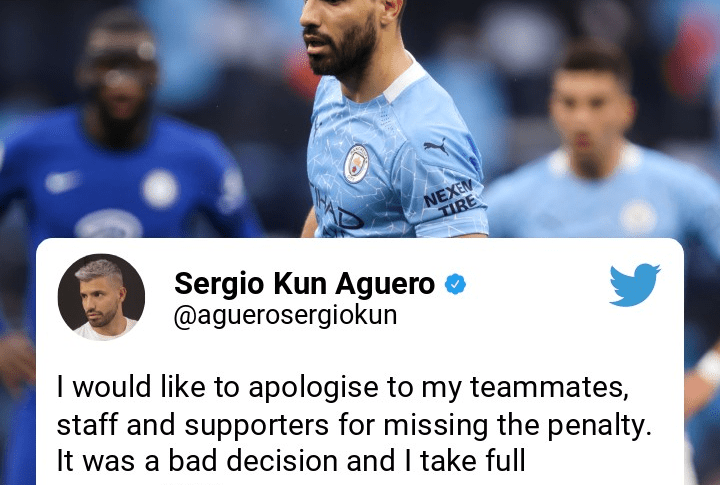Open the circular profile avatar photo

tap(101, 297)
